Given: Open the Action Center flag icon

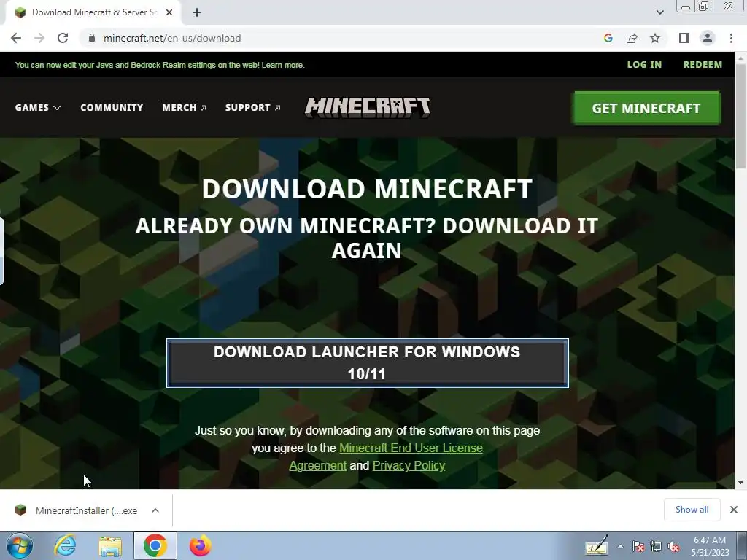Looking at the screenshot, I should coord(638,547).
